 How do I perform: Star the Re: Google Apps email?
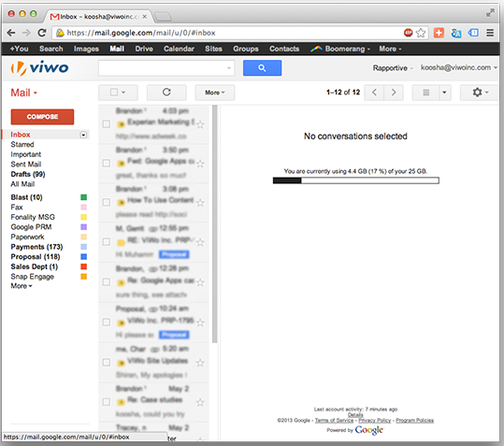(x=200, y=282)
